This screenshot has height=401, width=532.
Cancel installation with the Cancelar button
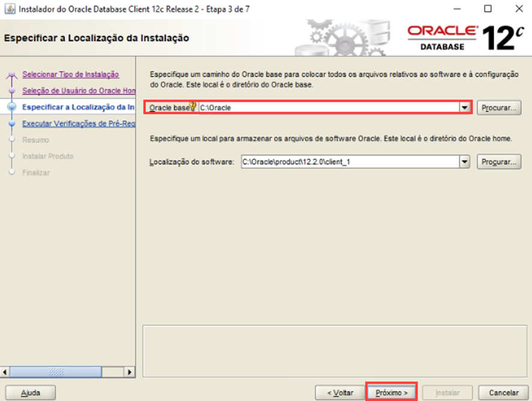tap(504, 393)
